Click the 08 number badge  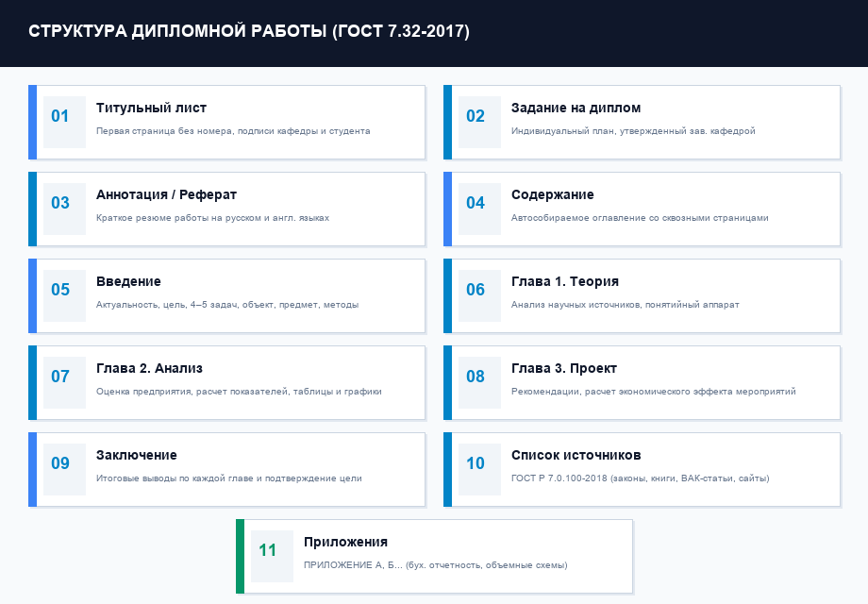pos(479,382)
